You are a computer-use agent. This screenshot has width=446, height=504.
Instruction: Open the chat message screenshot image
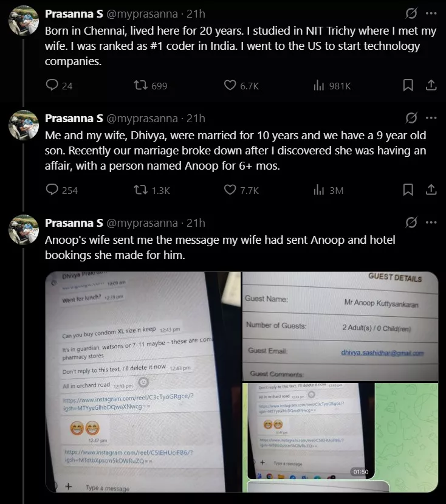[x=143, y=382]
